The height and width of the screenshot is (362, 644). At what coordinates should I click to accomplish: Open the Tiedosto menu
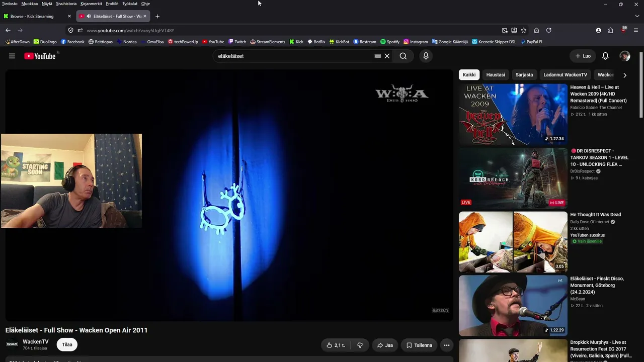pyautogui.click(x=10, y=4)
